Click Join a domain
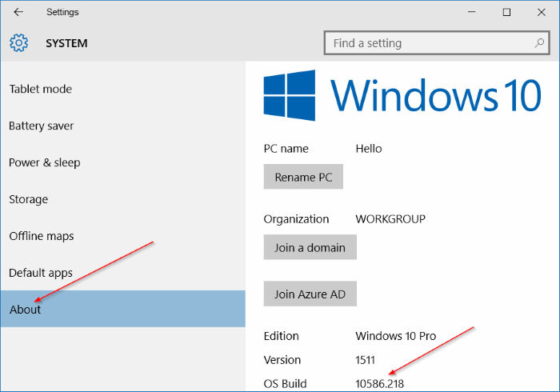 click(310, 247)
